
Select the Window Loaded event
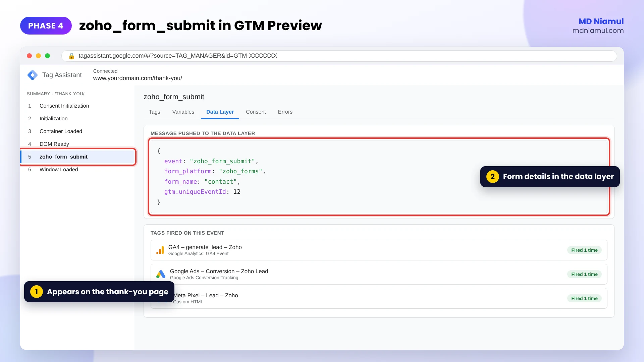[x=77, y=170]
